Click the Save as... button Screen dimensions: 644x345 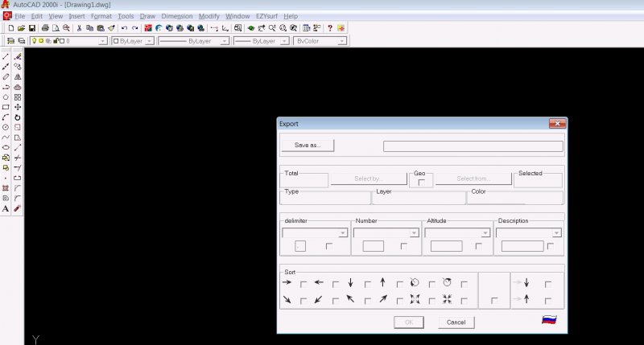[x=308, y=146]
